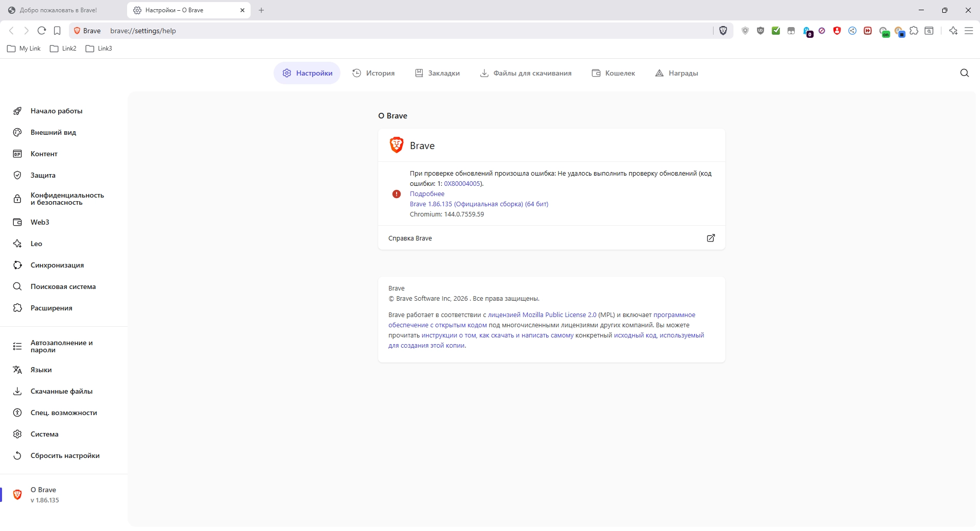This screenshot has height=531, width=980.
Task: Click the red fast-forward extension icon
Action: [x=868, y=31]
